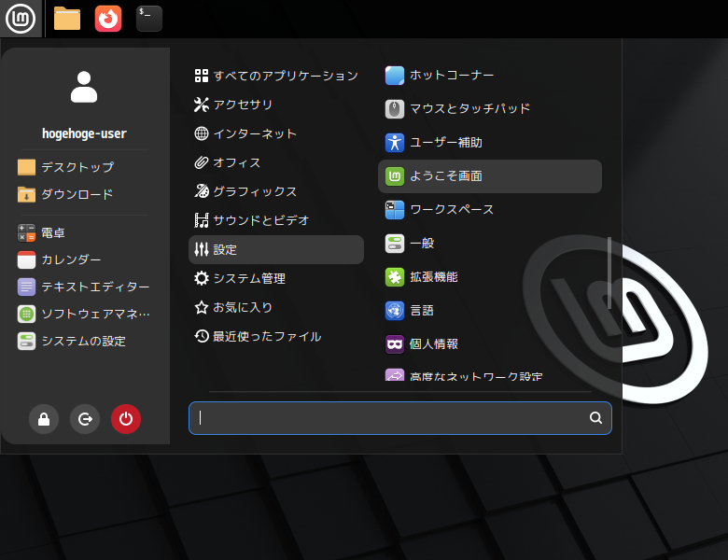Open 拡張機能 settings
Screen dimensions: 728x560
pos(490,277)
